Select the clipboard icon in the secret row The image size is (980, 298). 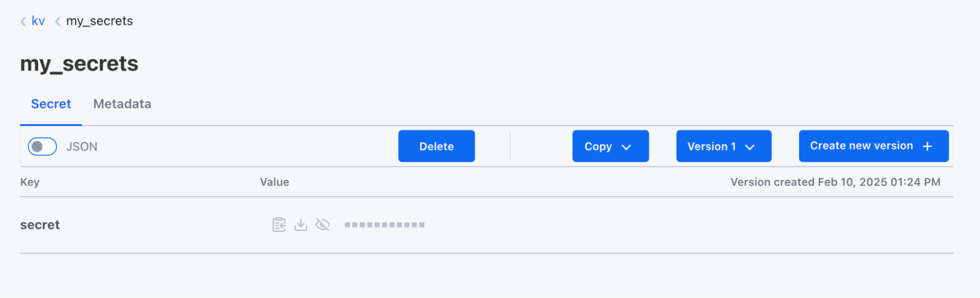tap(278, 224)
